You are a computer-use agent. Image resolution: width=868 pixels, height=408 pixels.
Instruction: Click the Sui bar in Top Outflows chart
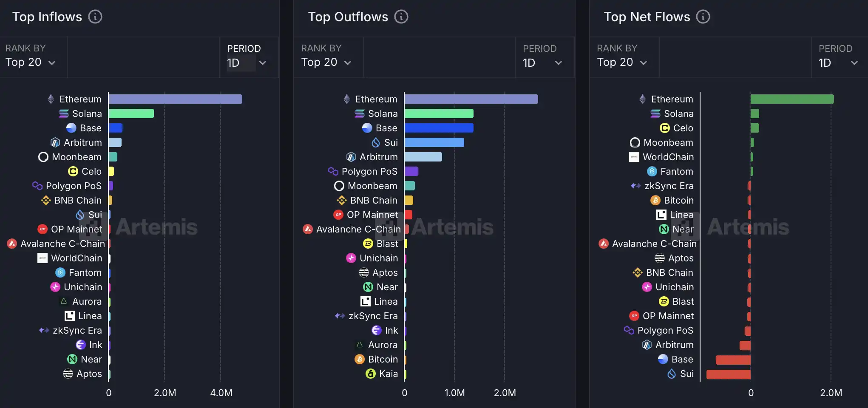(434, 142)
